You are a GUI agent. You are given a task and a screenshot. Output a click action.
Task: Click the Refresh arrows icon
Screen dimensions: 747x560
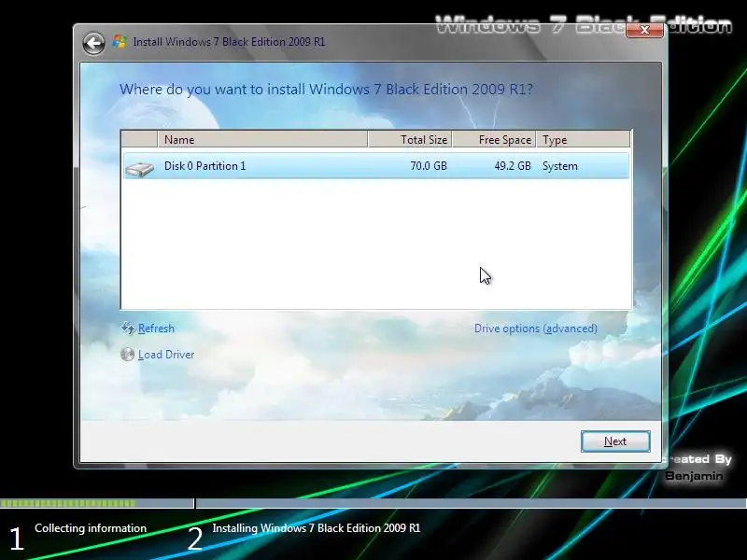(128, 329)
